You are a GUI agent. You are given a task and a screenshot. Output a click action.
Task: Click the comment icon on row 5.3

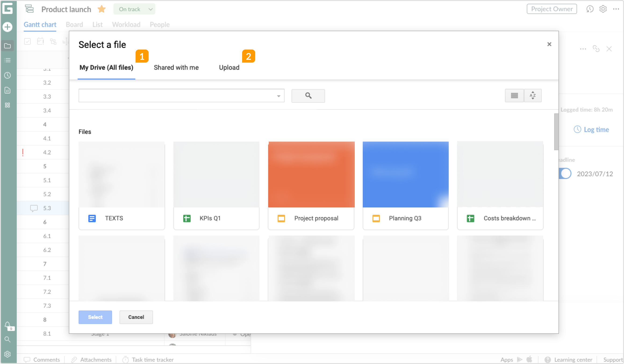(34, 208)
